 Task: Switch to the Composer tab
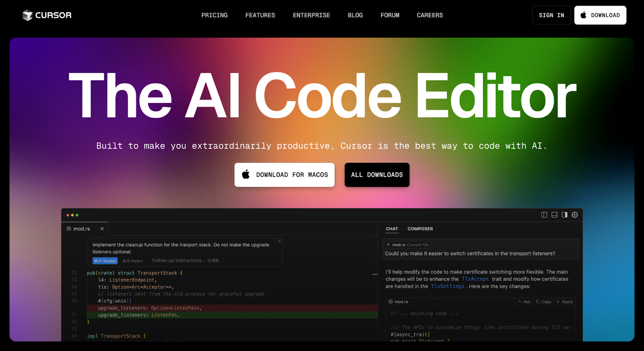coord(420,229)
